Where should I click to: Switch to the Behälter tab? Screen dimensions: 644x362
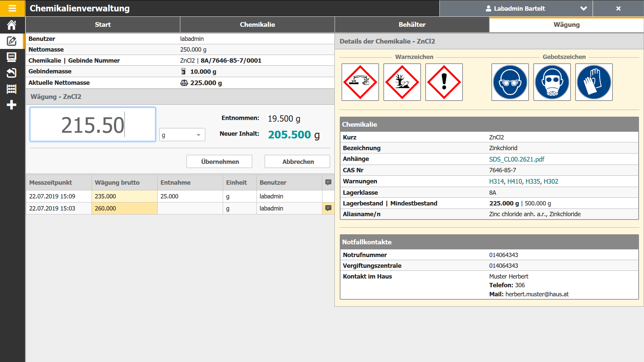pos(412,24)
